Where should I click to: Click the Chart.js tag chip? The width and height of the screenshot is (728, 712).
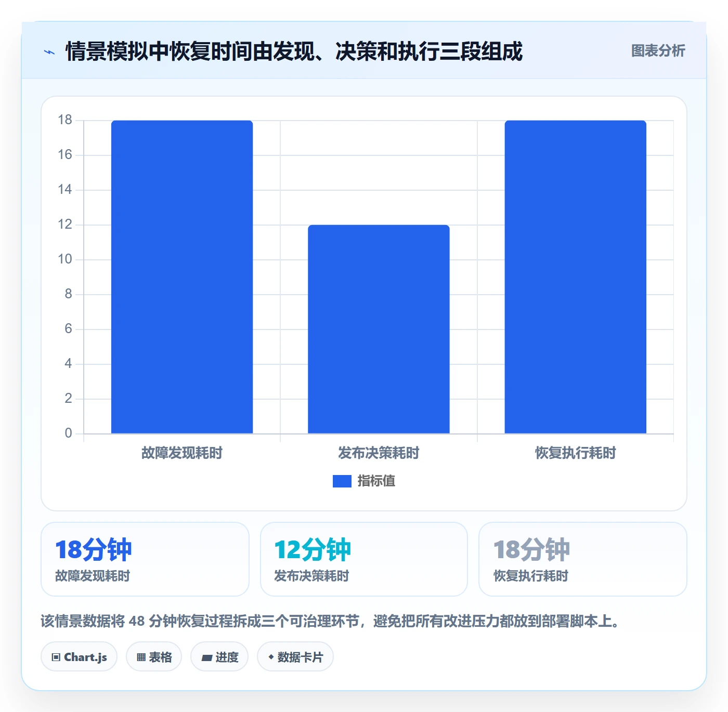(x=79, y=657)
